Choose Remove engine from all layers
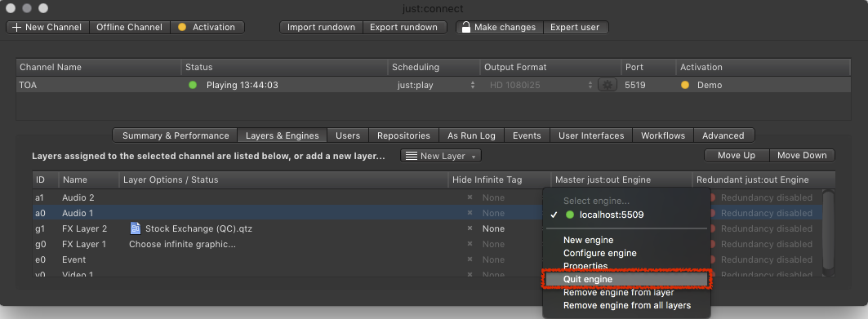Screen dimensions: 868x319 626,305
